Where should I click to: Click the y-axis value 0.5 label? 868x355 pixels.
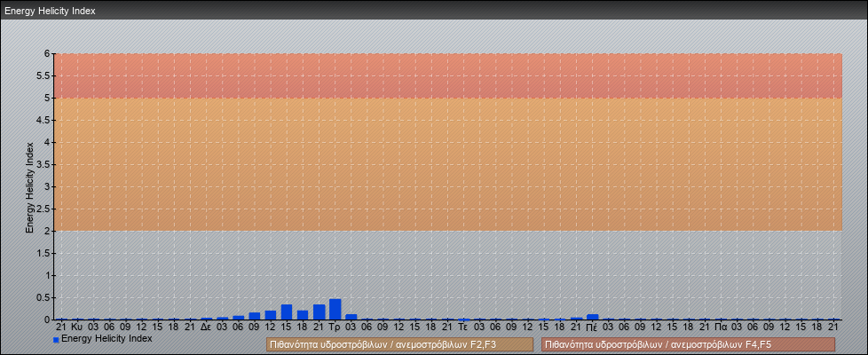point(43,297)
